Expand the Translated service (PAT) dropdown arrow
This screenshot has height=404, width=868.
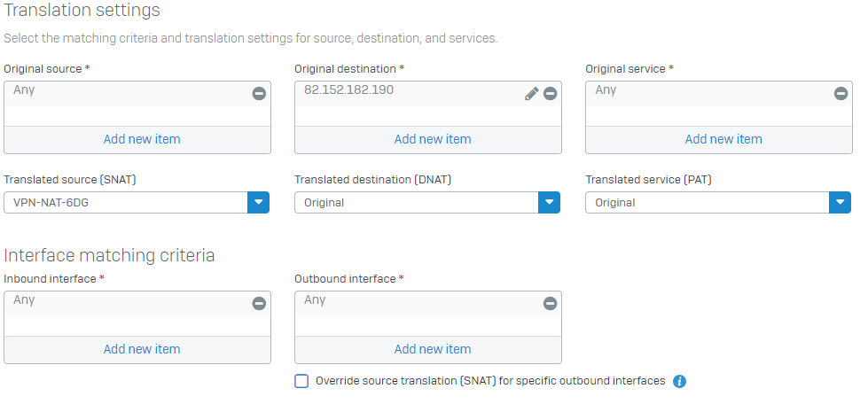pyautogui.click(x=840, y=203)
